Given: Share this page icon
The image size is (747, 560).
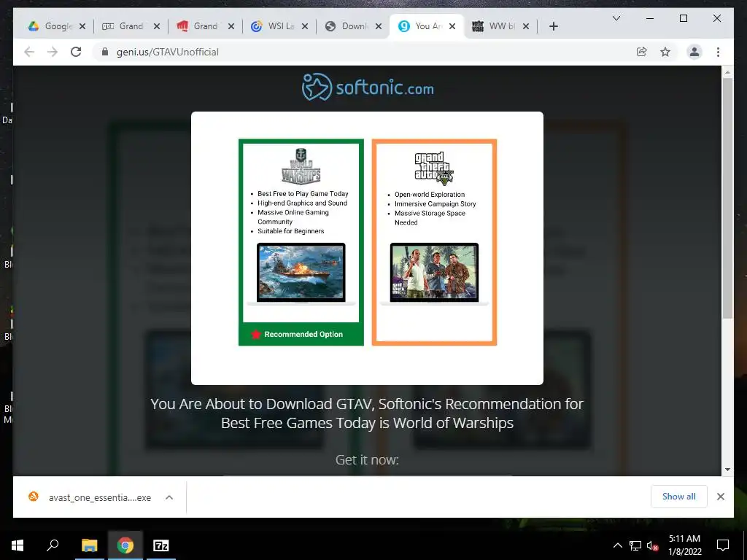Looking at the screenshot, I should pos(642,52).
